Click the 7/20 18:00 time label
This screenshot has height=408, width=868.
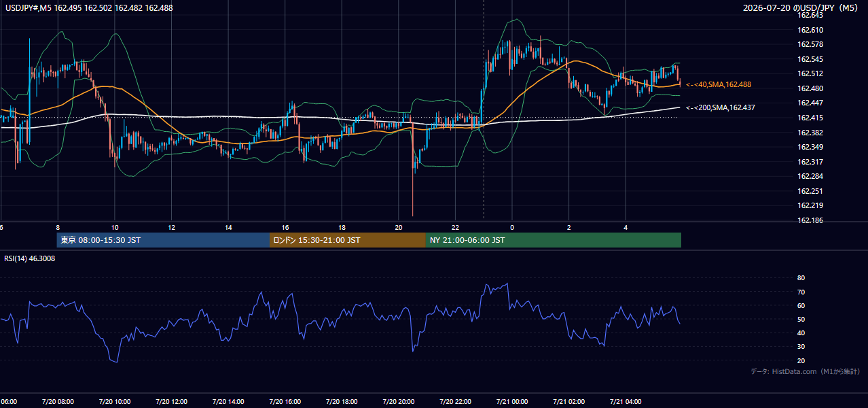pyautogui.click(x=342, y=402)
